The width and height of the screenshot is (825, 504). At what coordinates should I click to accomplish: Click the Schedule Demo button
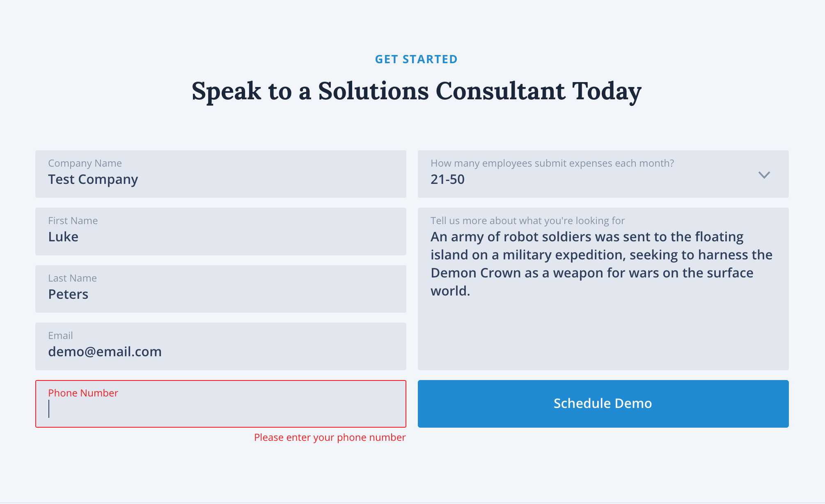tap(603, 404)
